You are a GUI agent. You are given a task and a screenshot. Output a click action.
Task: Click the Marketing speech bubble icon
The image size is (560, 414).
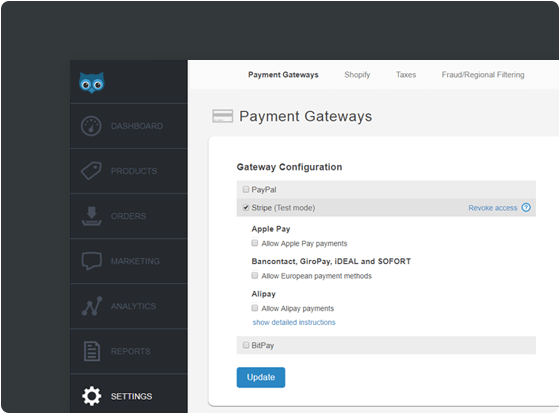91,261
